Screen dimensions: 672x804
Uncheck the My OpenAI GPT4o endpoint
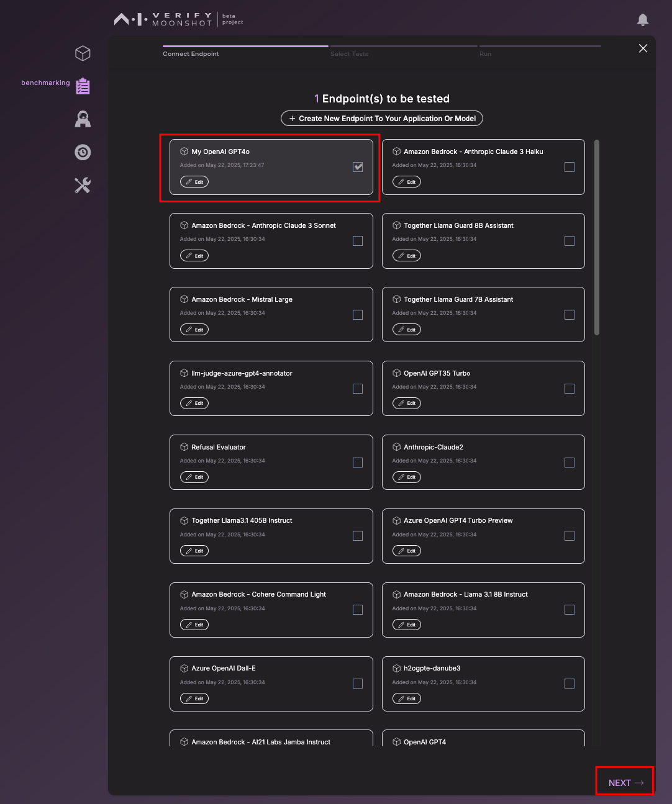tap(358, 167)
